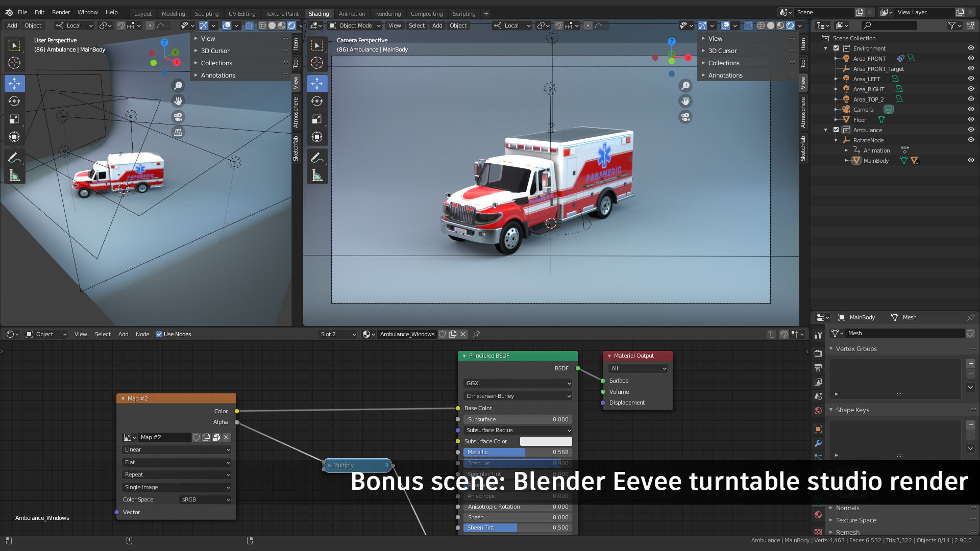The height and width of the screenshot is (551, 980).
Task: Toggle camera view icon in left viewport
Action: tap(178, 117)
